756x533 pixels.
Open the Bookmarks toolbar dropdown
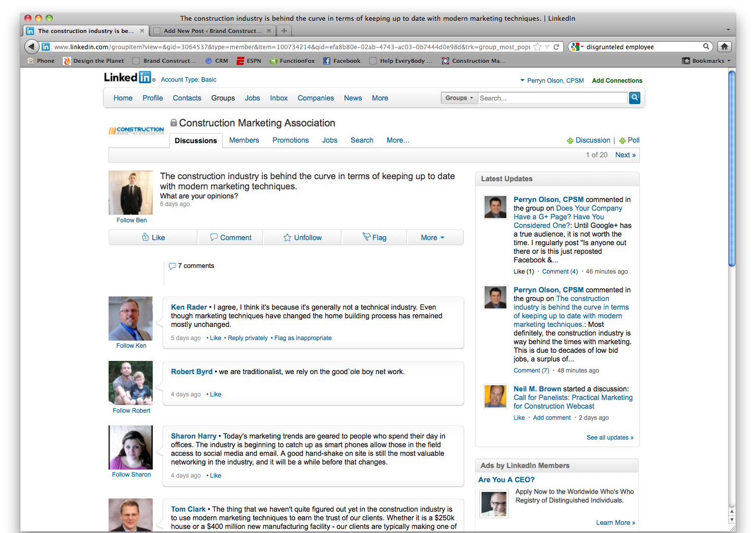tap(708, 61)
